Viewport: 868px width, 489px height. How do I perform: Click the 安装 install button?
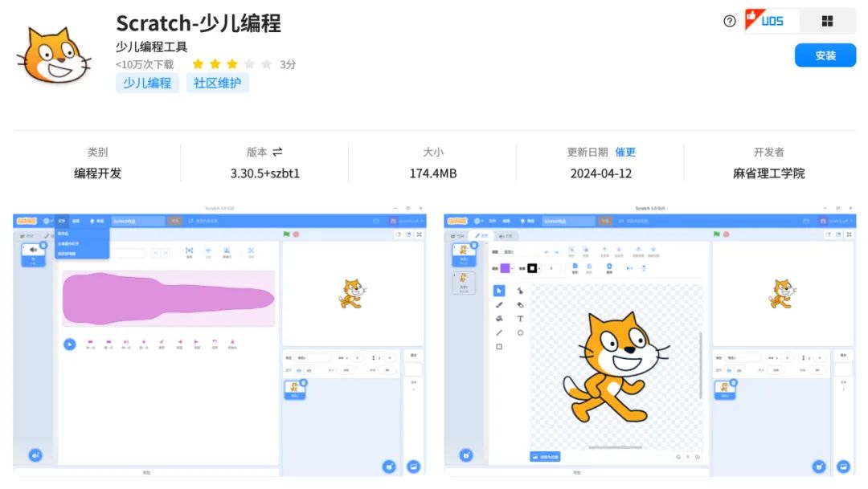pyautogui.click(x=825, y=55)
